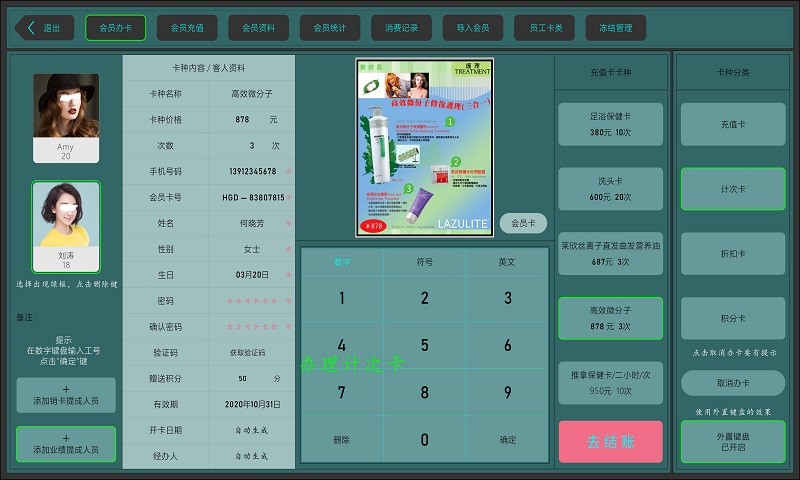This screenshot has width=800, height=480.
Task: Toggle 外置键盘 已开启 switch
Action: [733, 442]
